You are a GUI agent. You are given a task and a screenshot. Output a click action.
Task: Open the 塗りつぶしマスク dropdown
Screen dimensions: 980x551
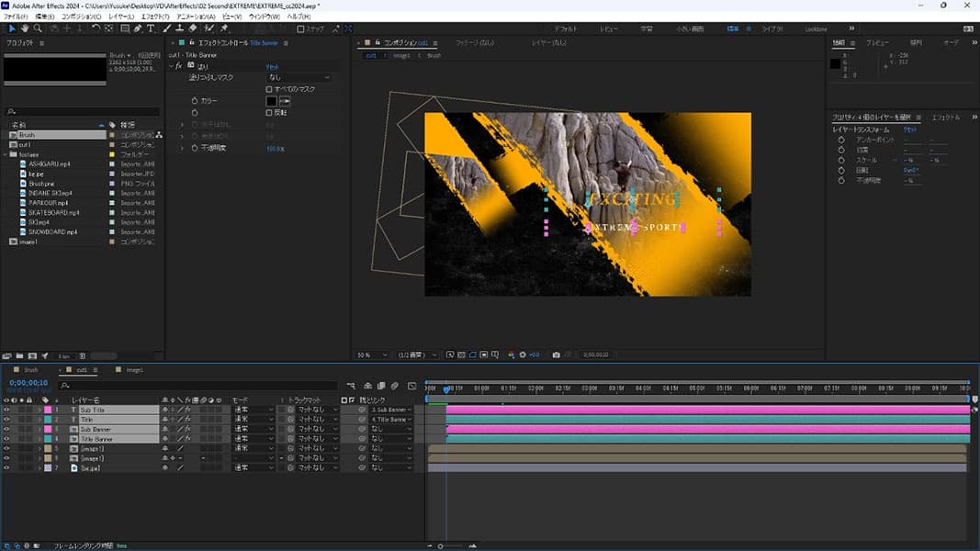click(x=298, y=77)
